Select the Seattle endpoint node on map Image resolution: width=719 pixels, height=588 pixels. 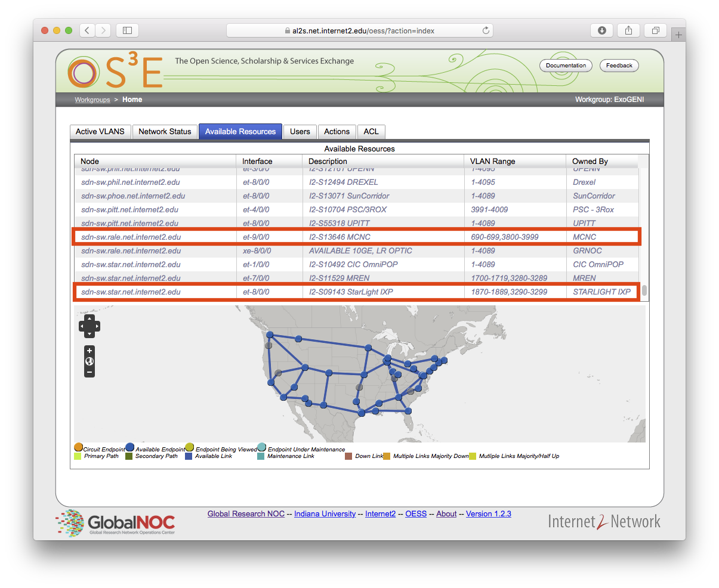click(x=270, y=335)
